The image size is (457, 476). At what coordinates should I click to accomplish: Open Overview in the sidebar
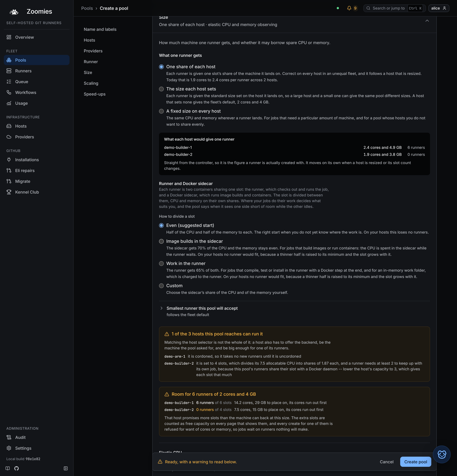(37, 37)
